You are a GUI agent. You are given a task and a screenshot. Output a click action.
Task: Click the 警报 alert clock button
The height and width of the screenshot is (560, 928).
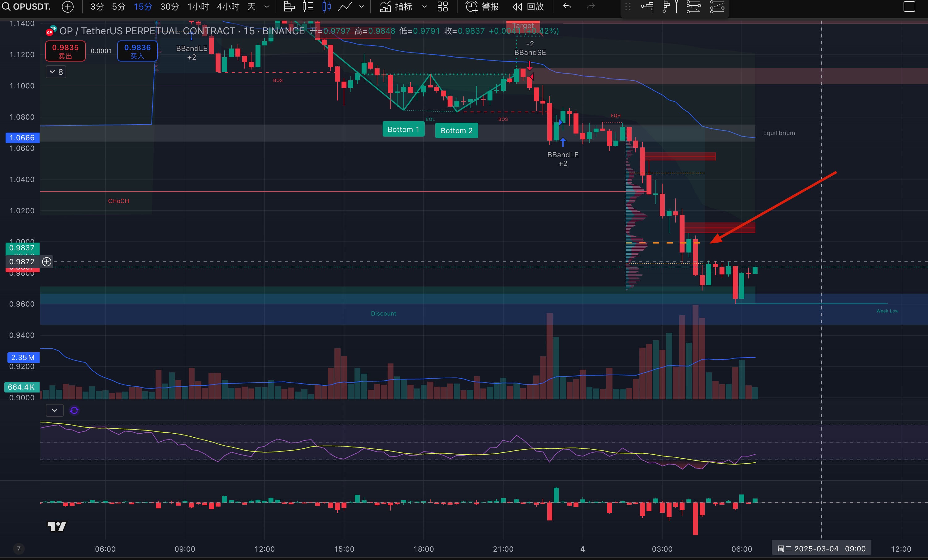coord(482,7)
